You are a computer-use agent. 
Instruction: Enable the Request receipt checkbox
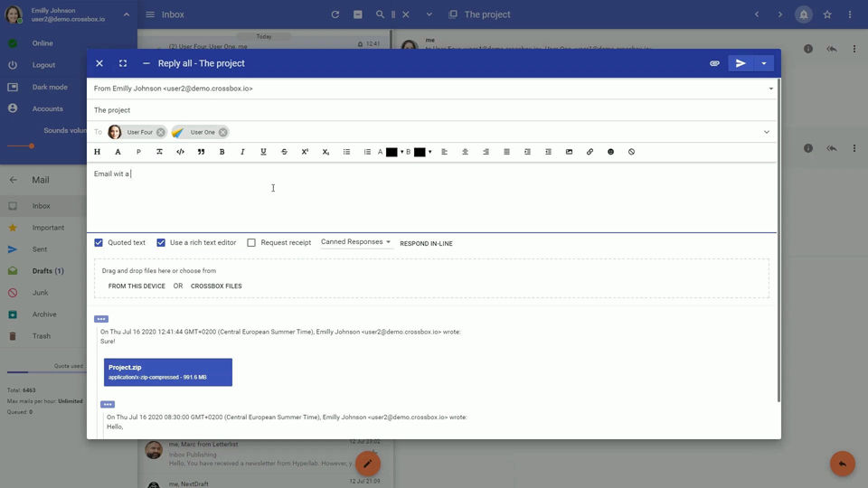tap(251, 243)
